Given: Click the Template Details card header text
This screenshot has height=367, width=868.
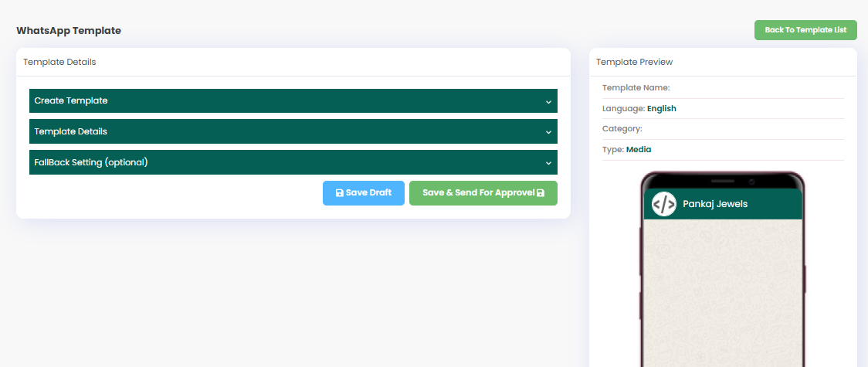Looking at the screenshot, I should tap(59, 62).
